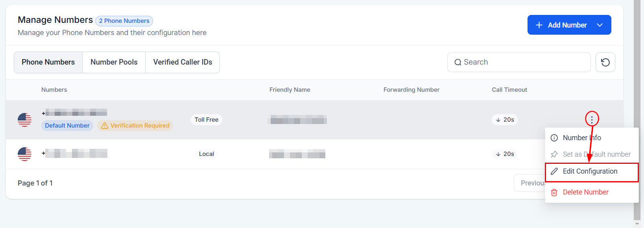Click the info icon beside Number Info
644x228 pixels.
554,138
